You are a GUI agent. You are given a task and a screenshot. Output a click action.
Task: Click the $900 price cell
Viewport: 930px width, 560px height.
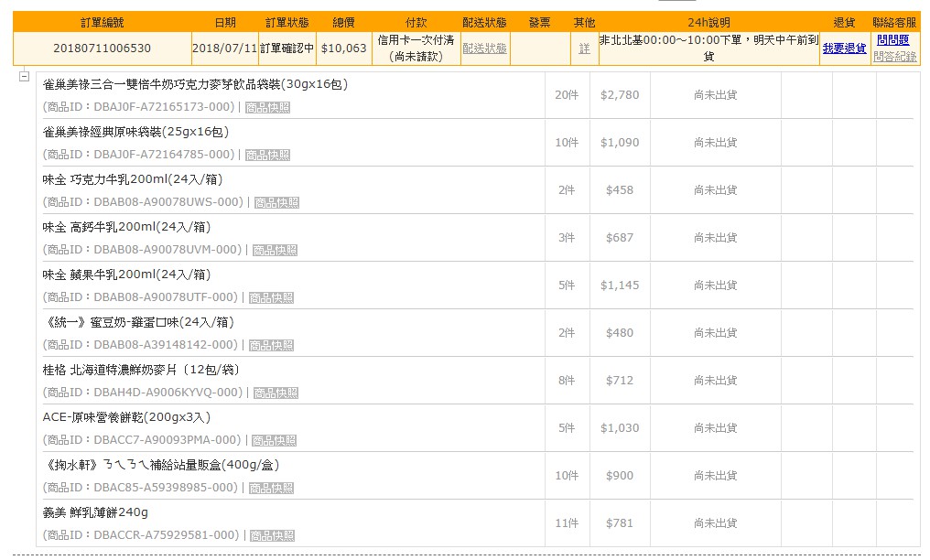(619, 475)
